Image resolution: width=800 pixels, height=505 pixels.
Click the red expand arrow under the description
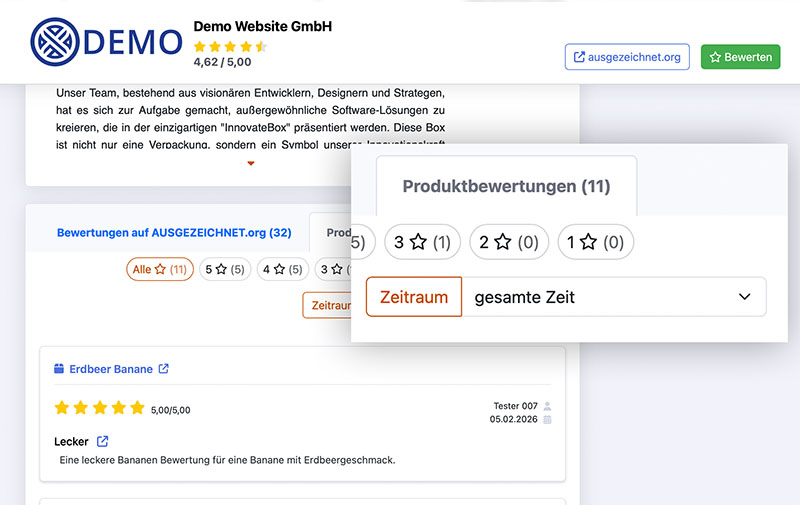250,163
